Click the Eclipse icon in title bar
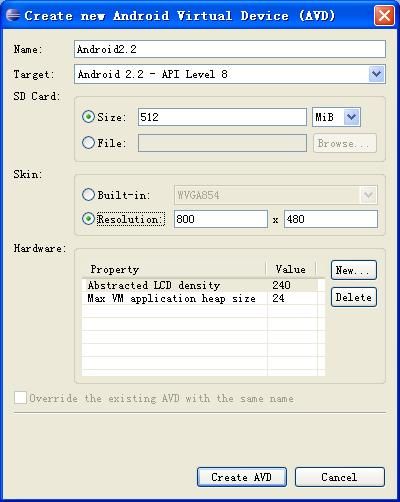The image size is (400, 502). pos(13,15)
